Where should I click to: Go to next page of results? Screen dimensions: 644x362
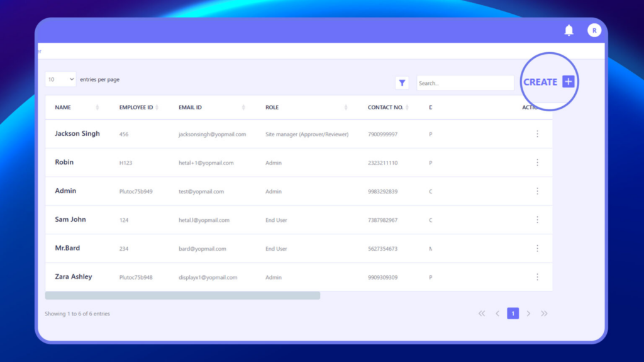[x=528, y=314]
